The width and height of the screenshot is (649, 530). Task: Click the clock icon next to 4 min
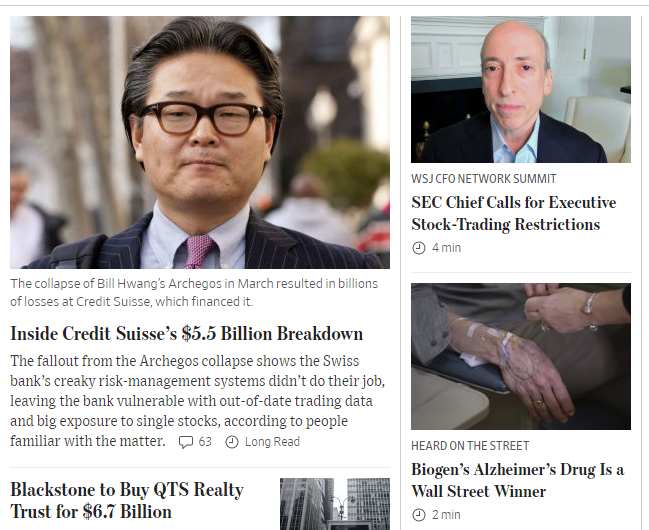(419, 248)
